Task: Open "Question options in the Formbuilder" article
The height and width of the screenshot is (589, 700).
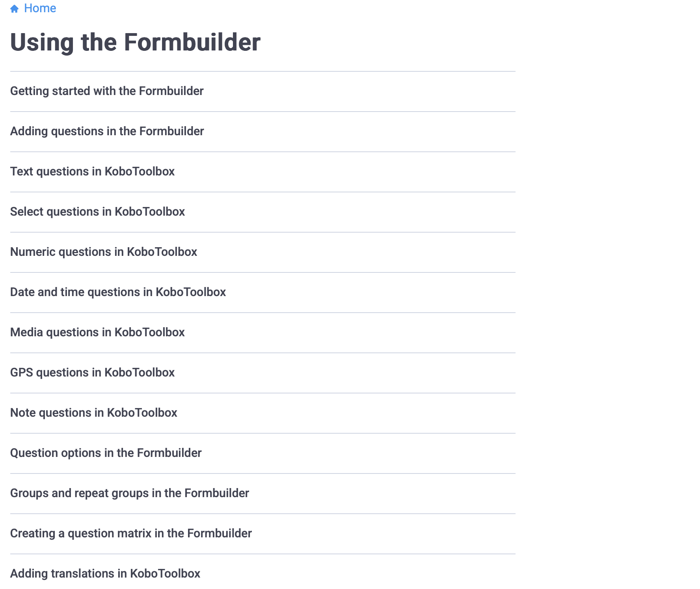Action: tap(106, 453)
